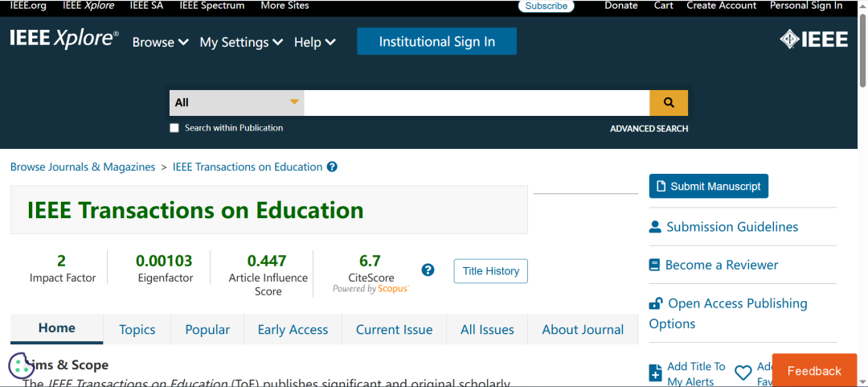This screenshot has width=868, height=387.
Task: Click the book icon beside Become a Reviewer
Action: (x=654, y=265)
